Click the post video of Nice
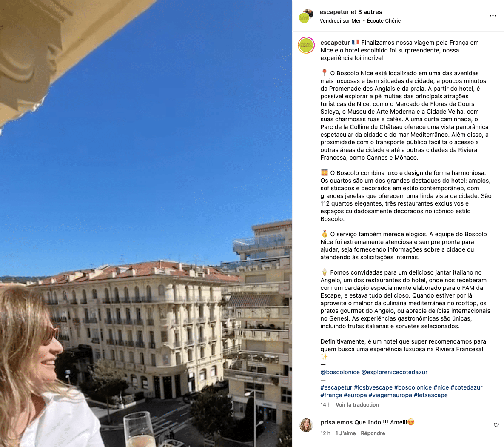504x447 pixels. (x=146, y=223)
